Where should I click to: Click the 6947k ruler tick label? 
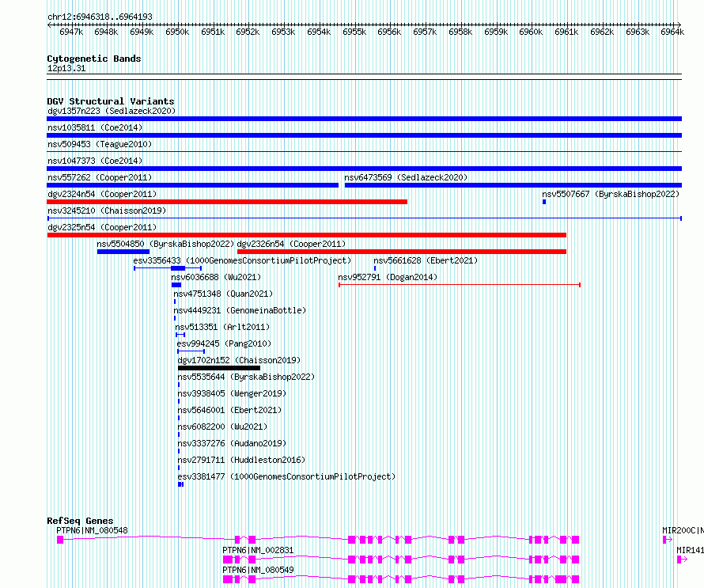pyautogui.click(x=71, y=32)
